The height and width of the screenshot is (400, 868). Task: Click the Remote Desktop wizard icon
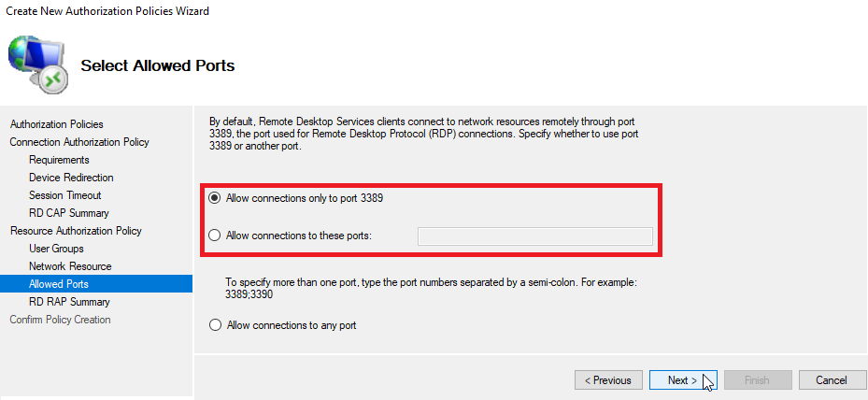37,64
